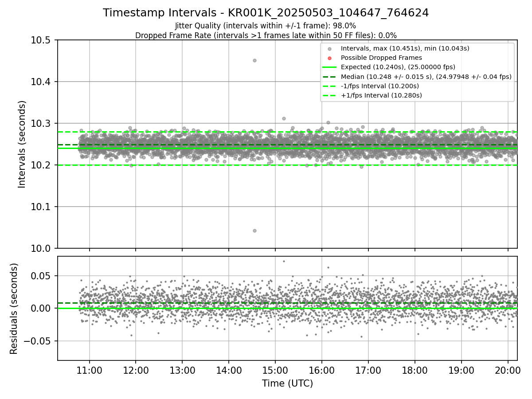The image size is (532, 399).
Task: Click the 'Time (UTC)' x-axis label
Action: tap(287, 383)
